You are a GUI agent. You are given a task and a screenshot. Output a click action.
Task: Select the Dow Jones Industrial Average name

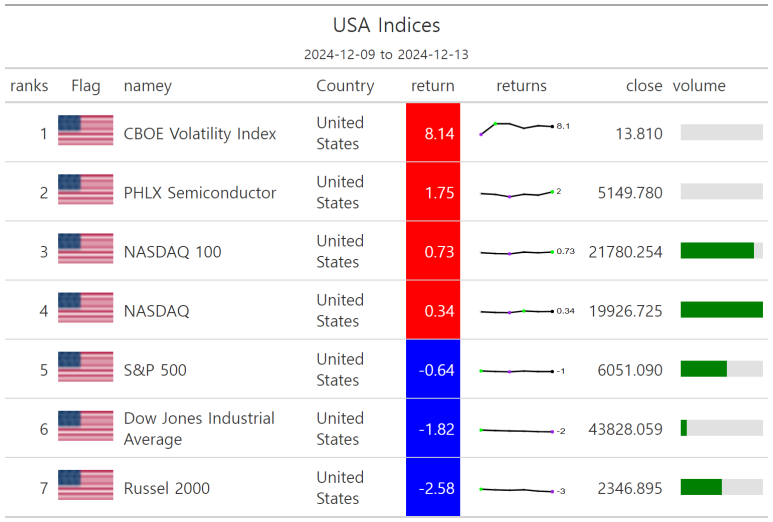199,428
